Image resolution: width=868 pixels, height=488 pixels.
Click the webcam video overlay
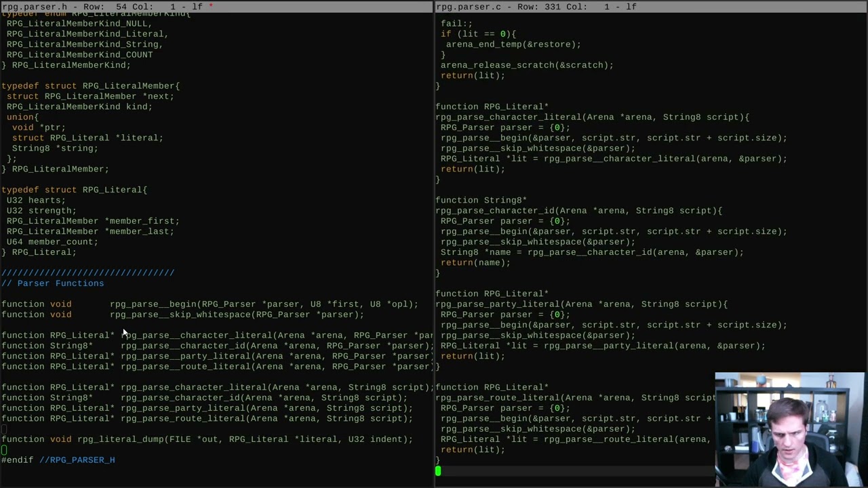(x=789, y=428)
